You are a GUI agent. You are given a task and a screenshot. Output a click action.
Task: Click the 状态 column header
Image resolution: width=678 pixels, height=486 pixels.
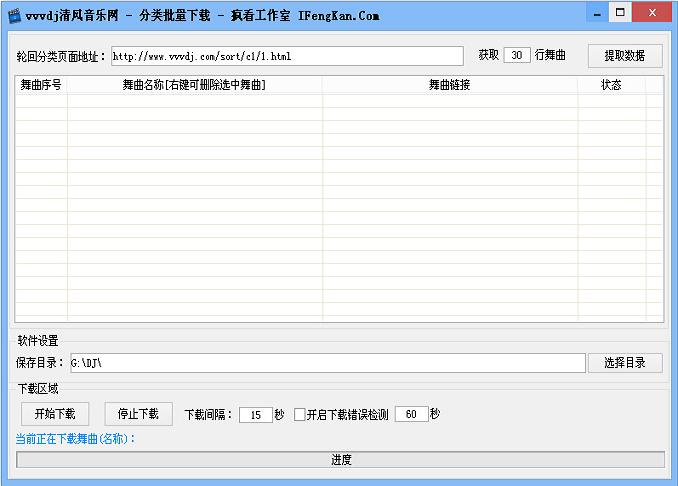611,86
